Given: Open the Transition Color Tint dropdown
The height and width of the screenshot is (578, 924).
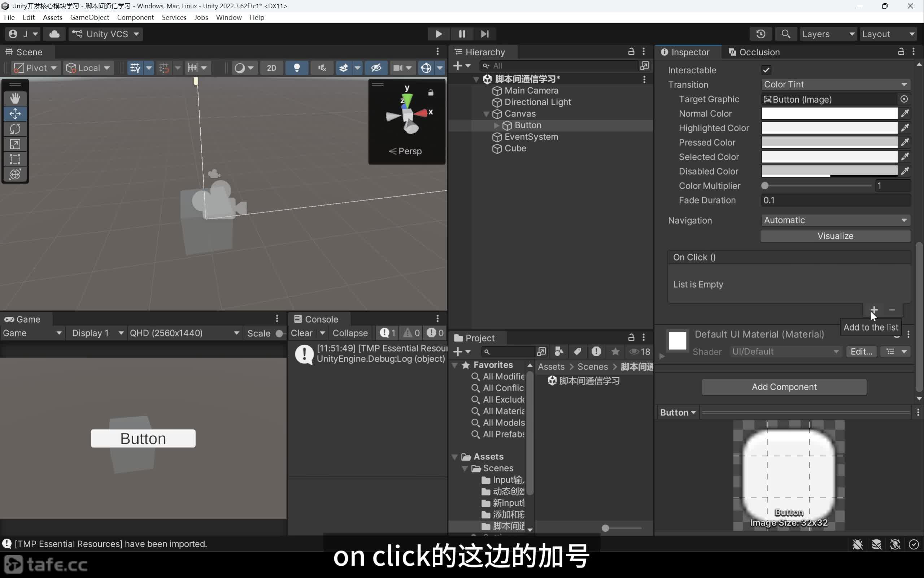Looking at the screenshot, I should pyautogui.click(x=836, y=85).
